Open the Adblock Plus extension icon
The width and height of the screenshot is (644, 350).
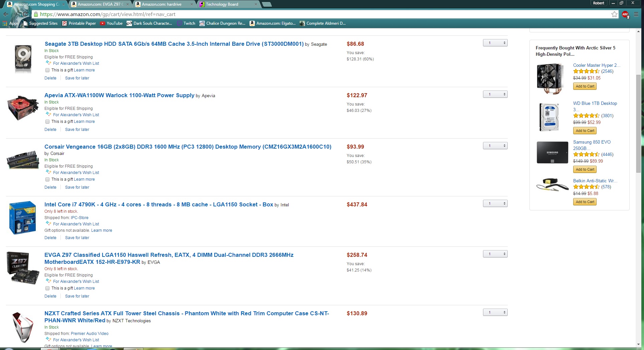click(625, 14)
